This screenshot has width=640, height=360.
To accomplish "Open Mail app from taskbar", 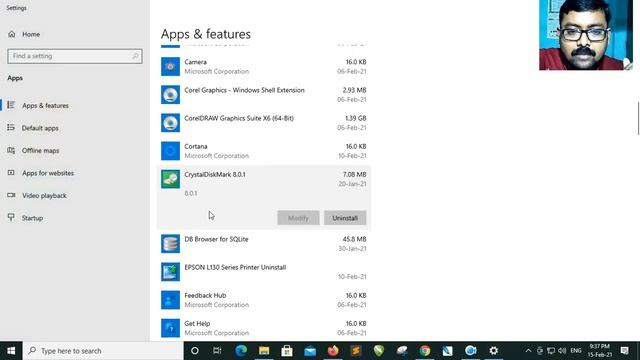I will click(310, 351).
